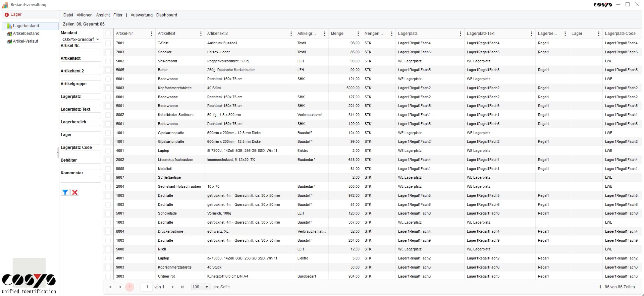Sort the table by Menge header
The image size is (644, 296).
pyautogui.click(x=337, y=34)
